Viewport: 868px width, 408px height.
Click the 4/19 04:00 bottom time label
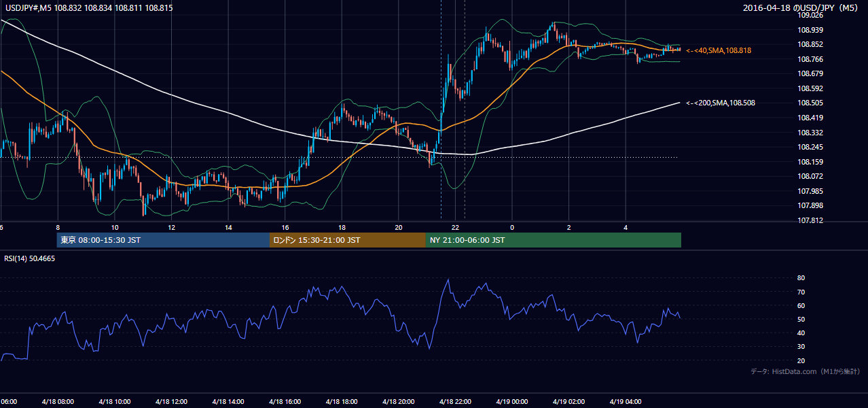(x=626, y=402)
